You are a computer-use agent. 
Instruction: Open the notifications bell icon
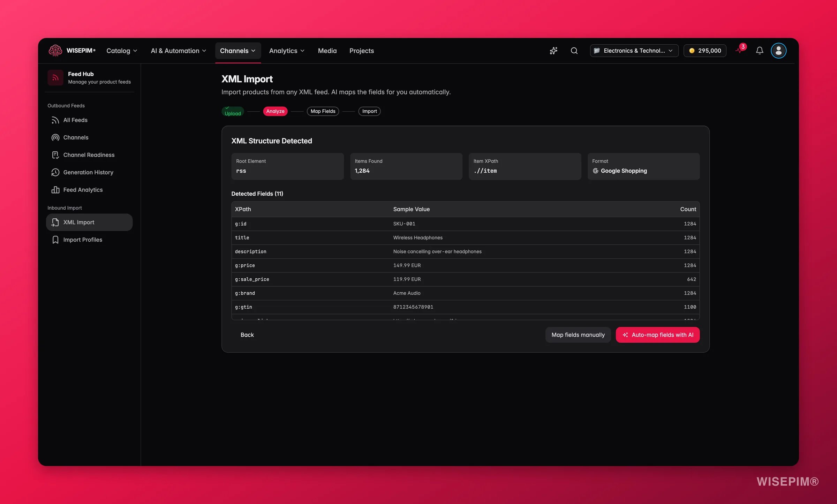tap(760, 51)
